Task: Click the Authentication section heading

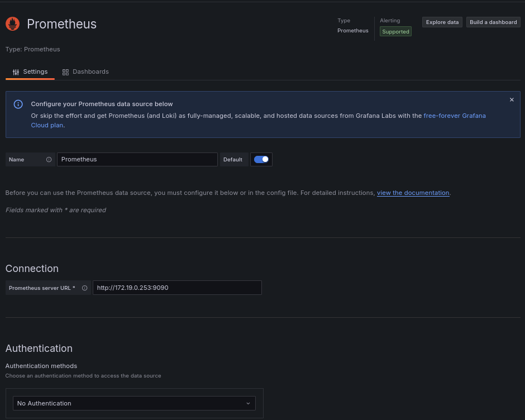Action: click(x=39, y=349)
